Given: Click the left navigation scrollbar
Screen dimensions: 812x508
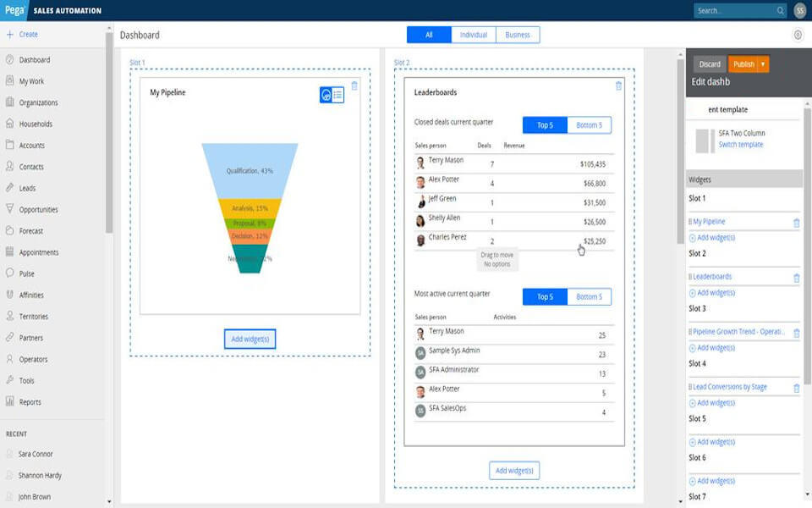Looking at the screenshot, I should coord(109,132).
